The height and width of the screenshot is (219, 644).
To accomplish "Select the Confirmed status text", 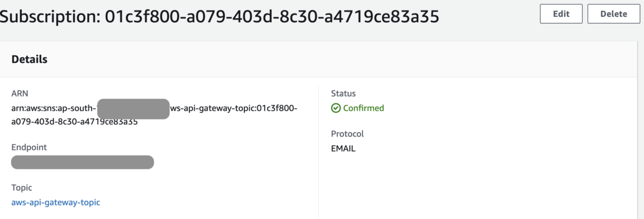I will coord(363,108).
